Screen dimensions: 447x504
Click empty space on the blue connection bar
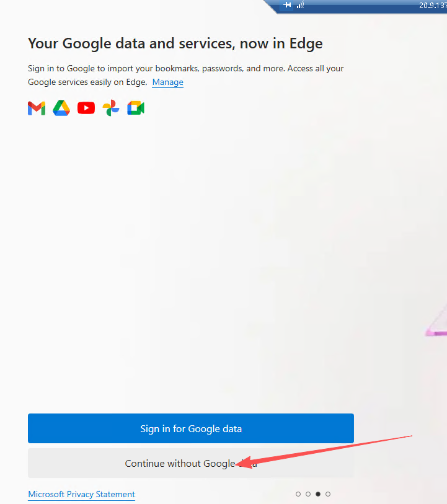pos(360,5)
